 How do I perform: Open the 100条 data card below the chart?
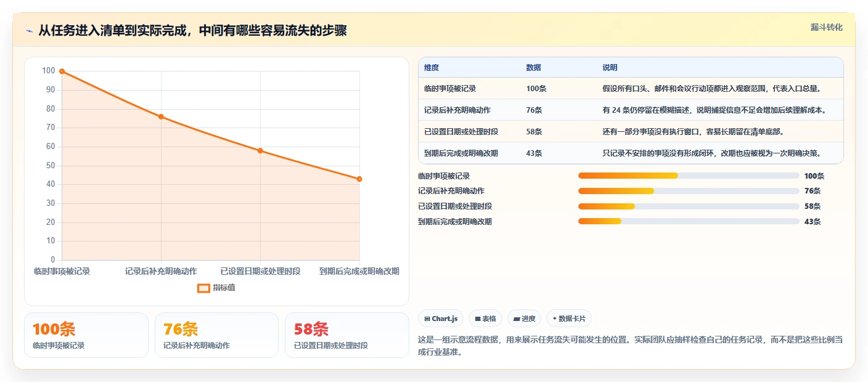86,335
